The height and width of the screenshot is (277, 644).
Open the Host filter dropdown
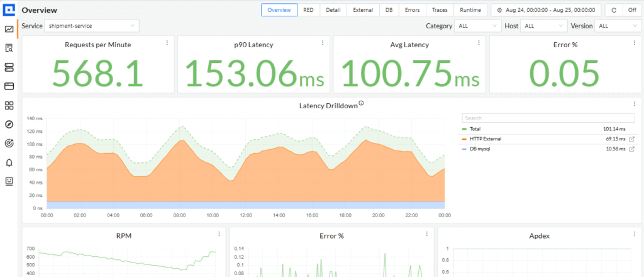coord(543,26)
